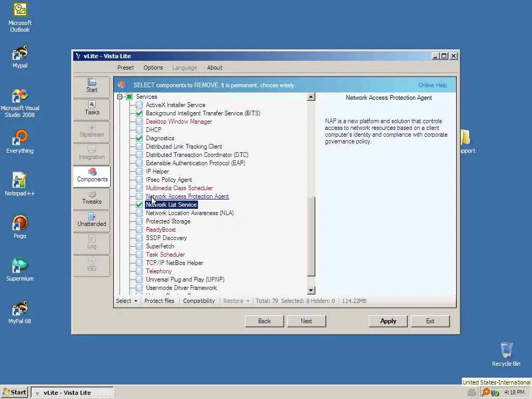This screenshot has width=532, height=399.
Task: Uncheck the Network List Service checkbox
Action: [x=139, y=205]
